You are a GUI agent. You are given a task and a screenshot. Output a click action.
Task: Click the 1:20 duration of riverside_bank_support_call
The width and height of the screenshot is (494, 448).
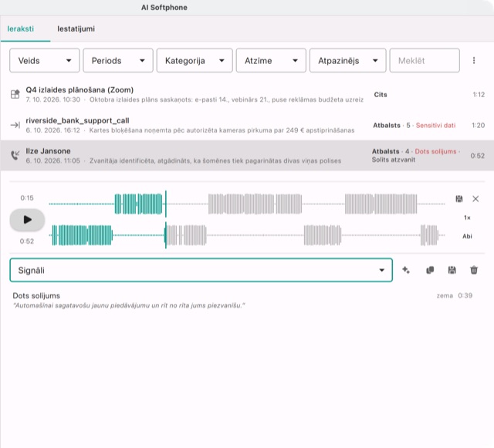pyautogui.click(x=478, y=126)
